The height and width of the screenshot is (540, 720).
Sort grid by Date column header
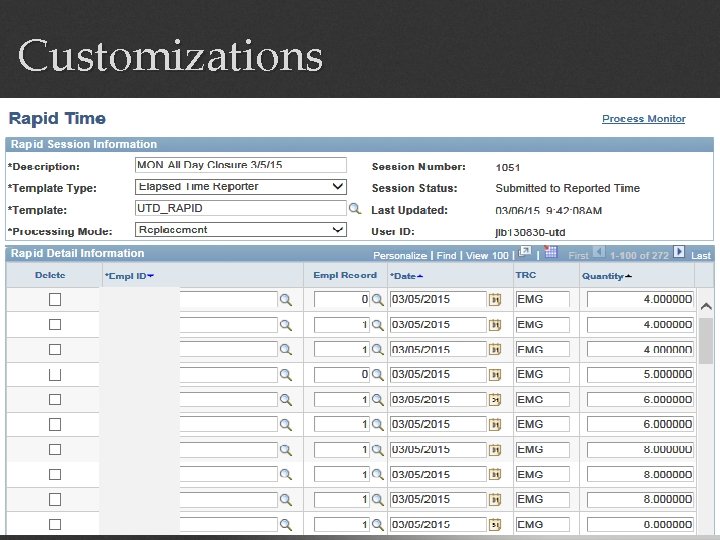coord(406,276)
